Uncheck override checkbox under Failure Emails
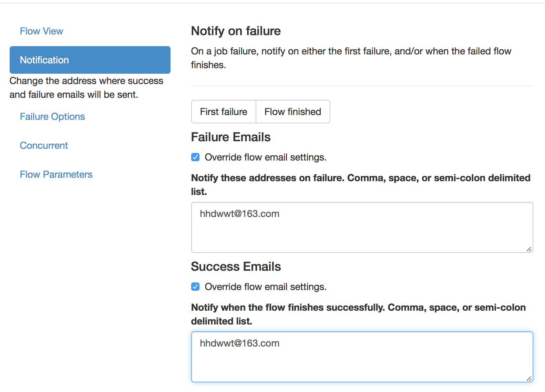This screenshot has height=392, width=545. pos(195,157)
